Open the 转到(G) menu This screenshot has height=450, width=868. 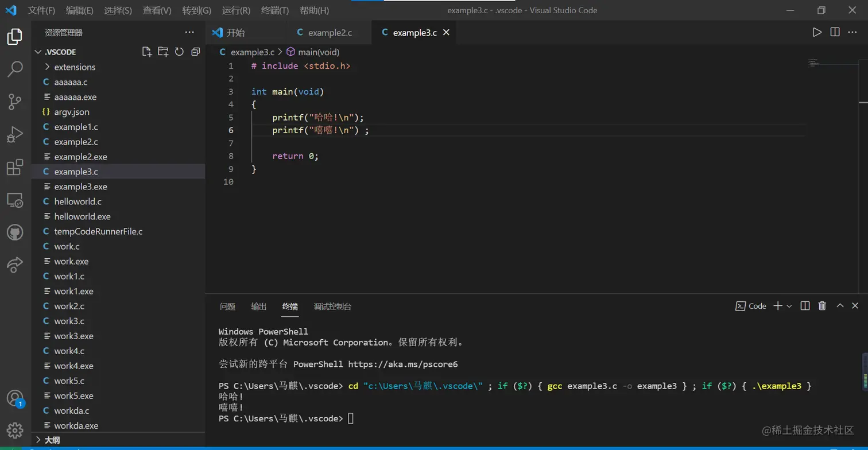coord(196,10)
